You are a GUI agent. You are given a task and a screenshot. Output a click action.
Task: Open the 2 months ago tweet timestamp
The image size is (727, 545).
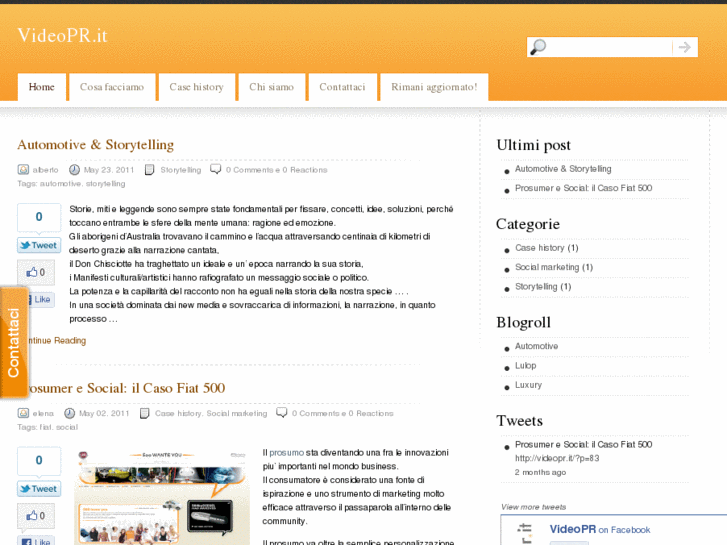[540, 473]
